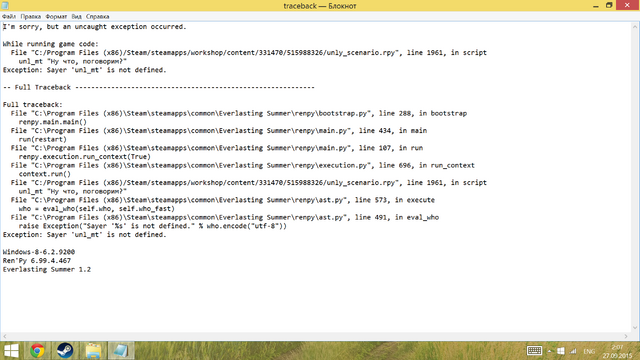This screenshot has width=640, height=360.
Task: Open the touch keyboard tray icon
Action: click(x=534, y=351)
